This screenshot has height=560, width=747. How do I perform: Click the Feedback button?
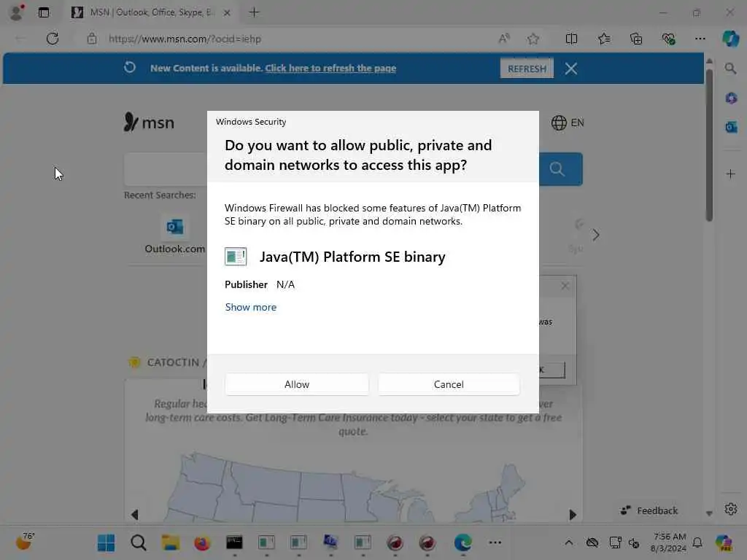[x=649, y=510]
